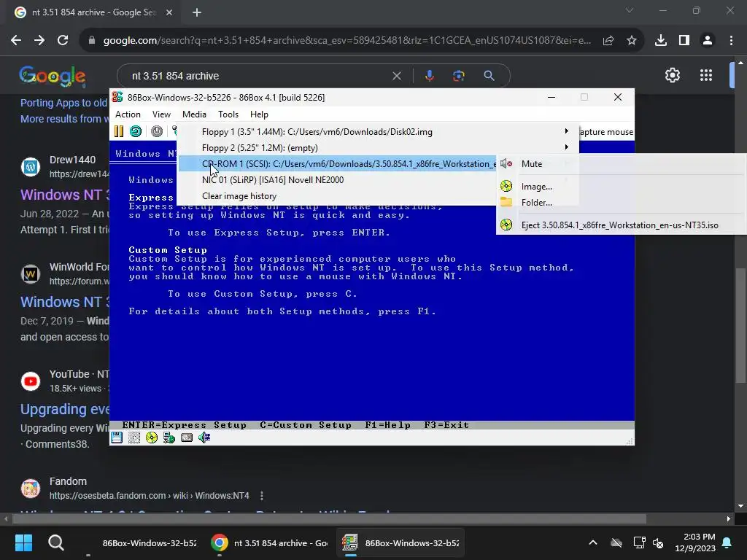This screenshot has height=560, width=747.
Task: Click the floppy disk status bar icon
Action: [117, 437]
